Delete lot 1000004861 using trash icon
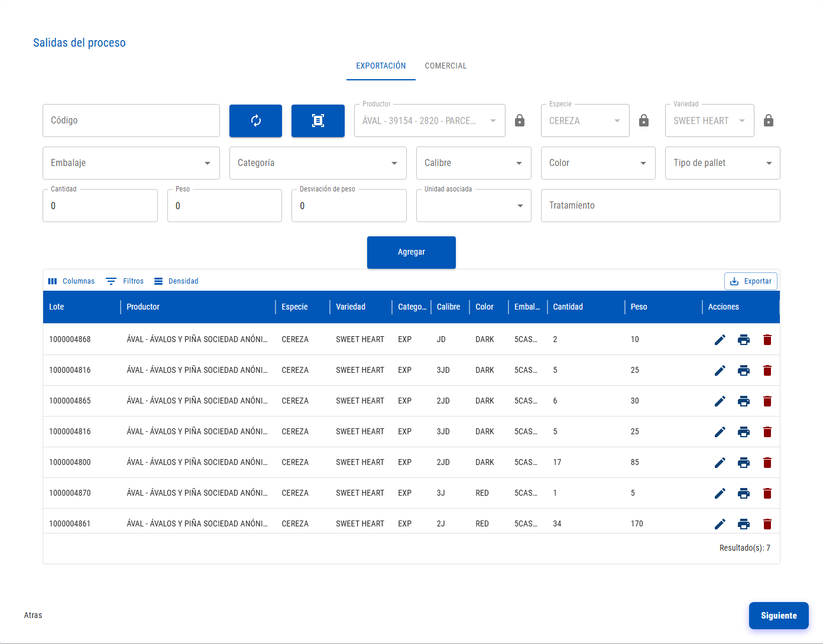The width and height of the screenshot is (823, 644). point(767,524)
